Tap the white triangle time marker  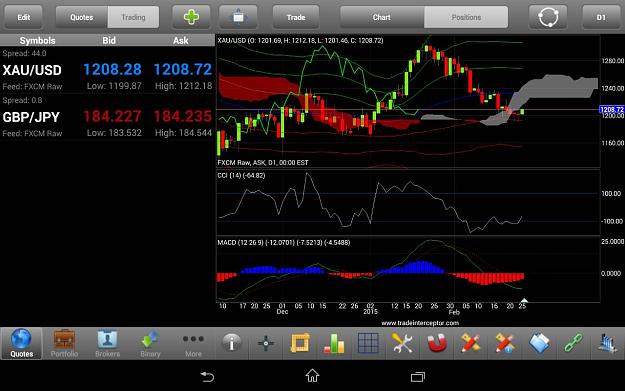pos(524,300)
